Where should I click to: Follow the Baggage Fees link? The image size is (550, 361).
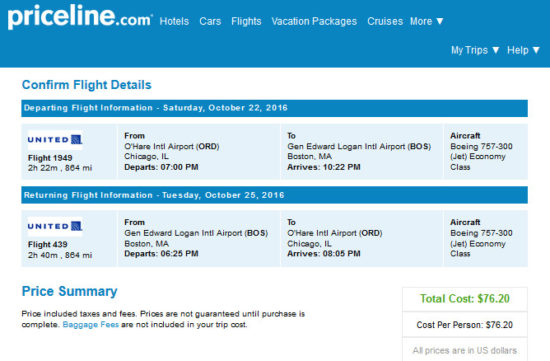pos(90,325)
